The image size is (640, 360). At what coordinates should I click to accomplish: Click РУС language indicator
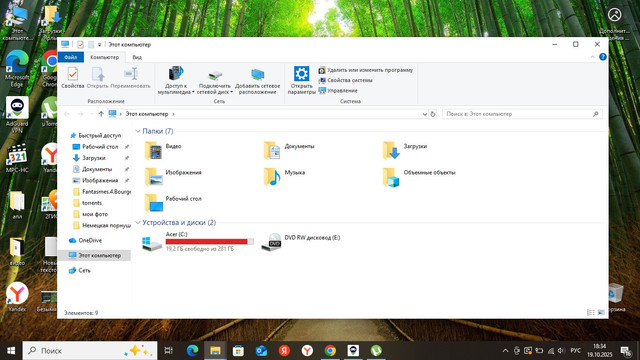pyautogui.click(x=576, y=351)
